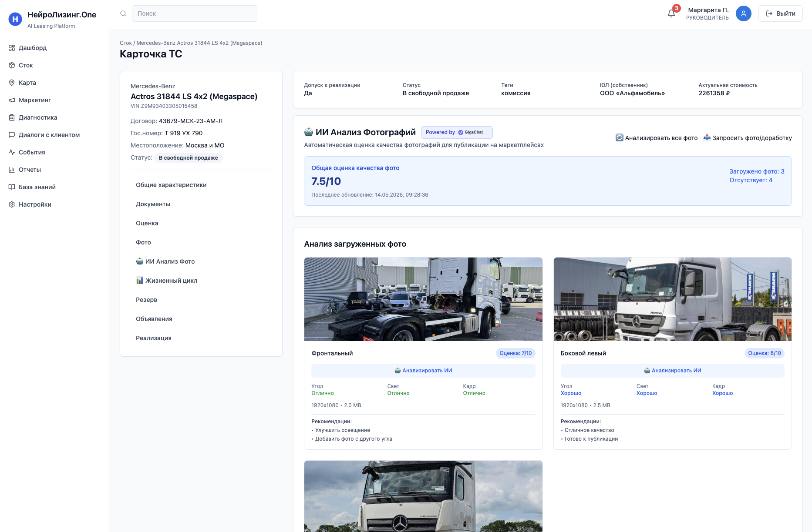This screenshot has width=812, height=532.
Task: Click the Оценка: 8/10 badge
Action: (x=765, y=353)
